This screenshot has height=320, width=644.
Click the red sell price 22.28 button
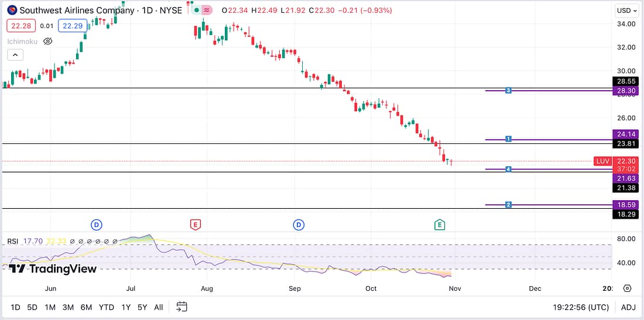pyautogui.click(x=21, y=26)
